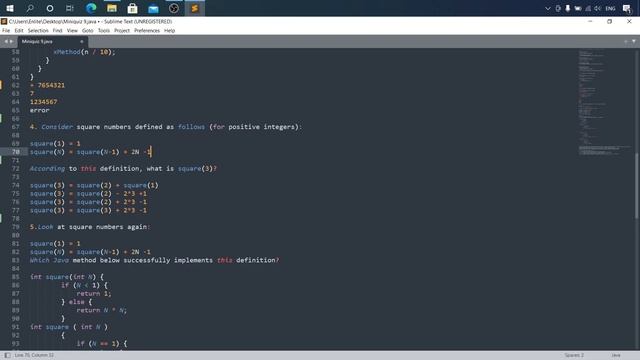
Task: Click '} else {' on line 88
Action: [x=77, y=302]
